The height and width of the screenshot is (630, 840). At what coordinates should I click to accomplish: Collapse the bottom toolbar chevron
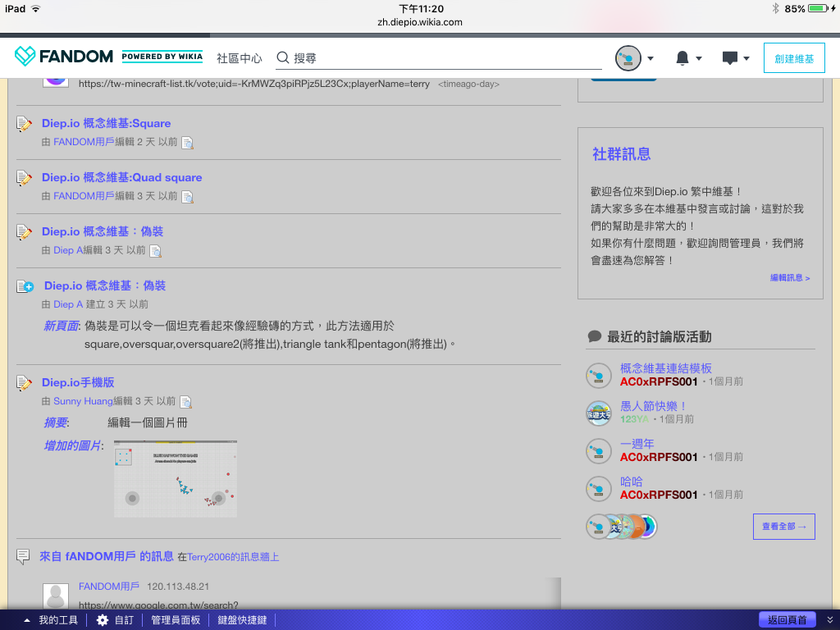pos(830,620)
